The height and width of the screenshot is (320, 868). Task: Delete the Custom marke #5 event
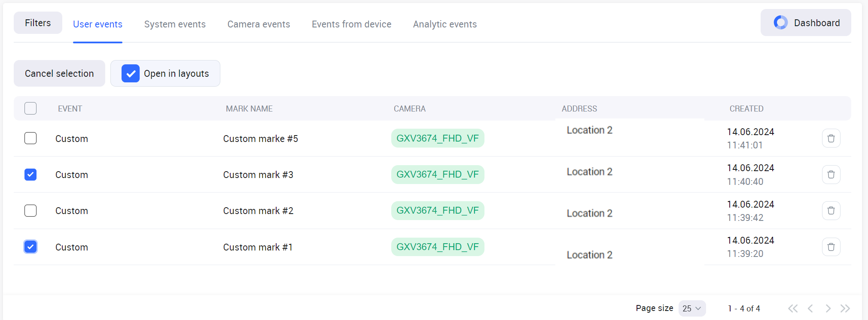(831, 138)
